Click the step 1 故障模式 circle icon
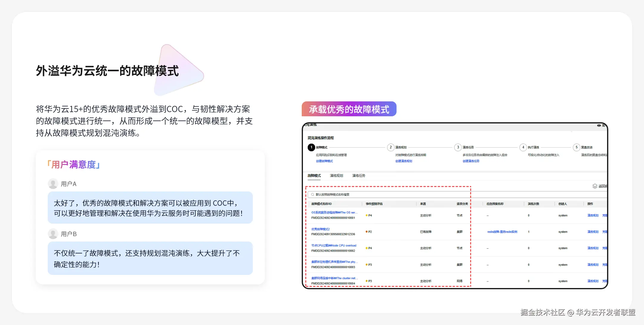This screenshot has width=644, height=325. pyautogui.click(x=311, y=147)
